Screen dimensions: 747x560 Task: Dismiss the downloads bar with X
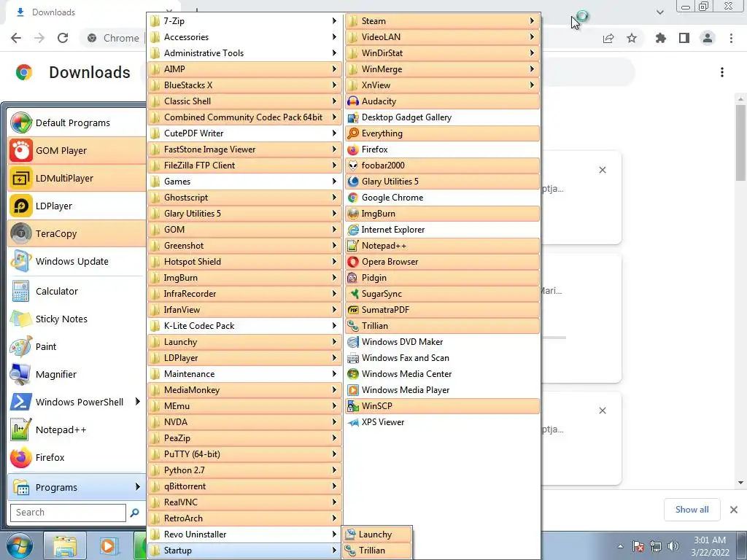(734, 510)
